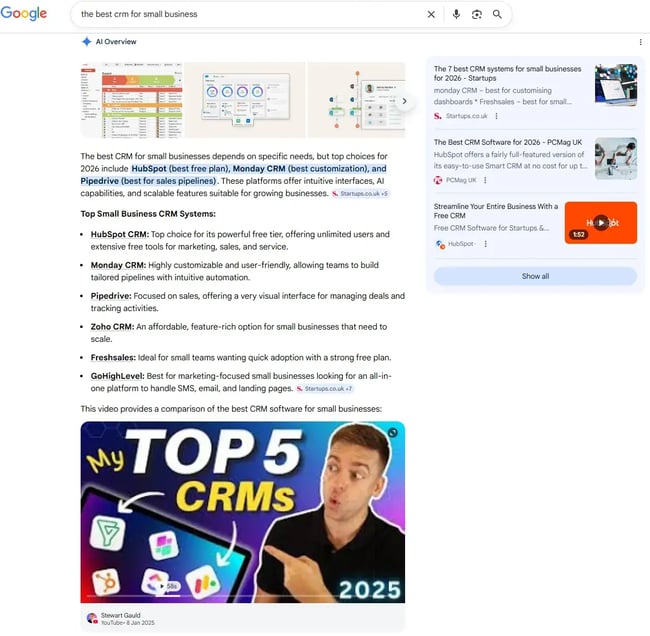Click the top-right overlay icon on the video
This screenshot has height=636, width=650.
point(393,432)
